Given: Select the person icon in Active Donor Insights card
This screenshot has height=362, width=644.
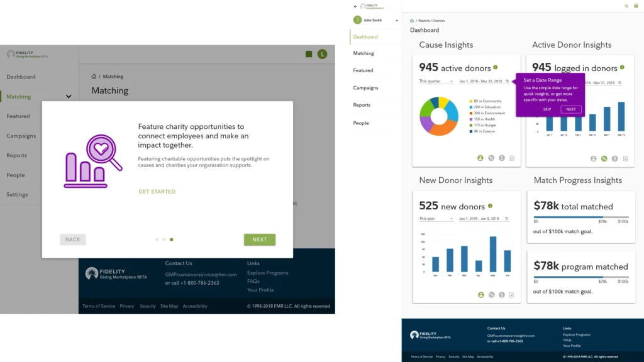Looking at the screenshot, I should (x=594, y=159).
